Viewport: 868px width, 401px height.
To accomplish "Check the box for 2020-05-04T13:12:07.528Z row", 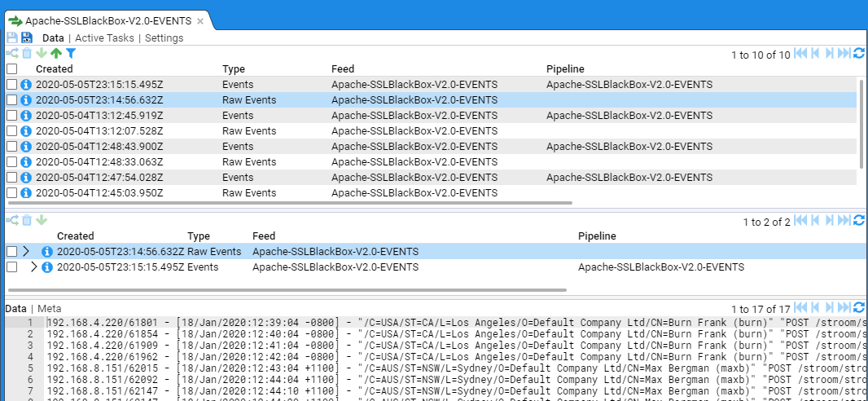I will click(11, 131).
